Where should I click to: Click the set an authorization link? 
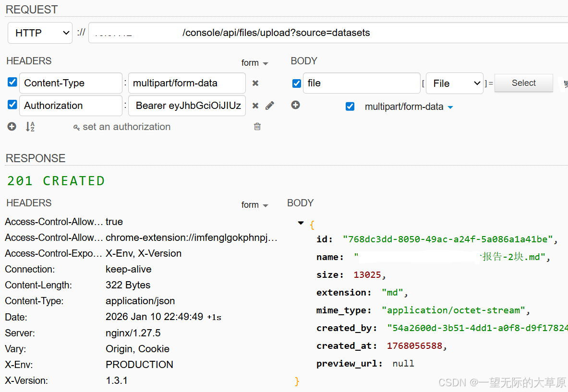coord(126,127)
